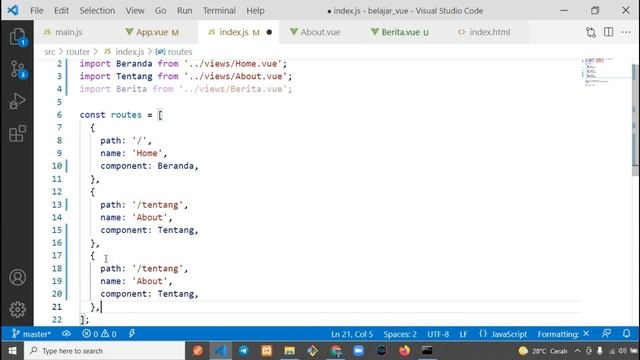640x360 pixels.
Task: Switch to the About.vue tab
Action: 320,32
